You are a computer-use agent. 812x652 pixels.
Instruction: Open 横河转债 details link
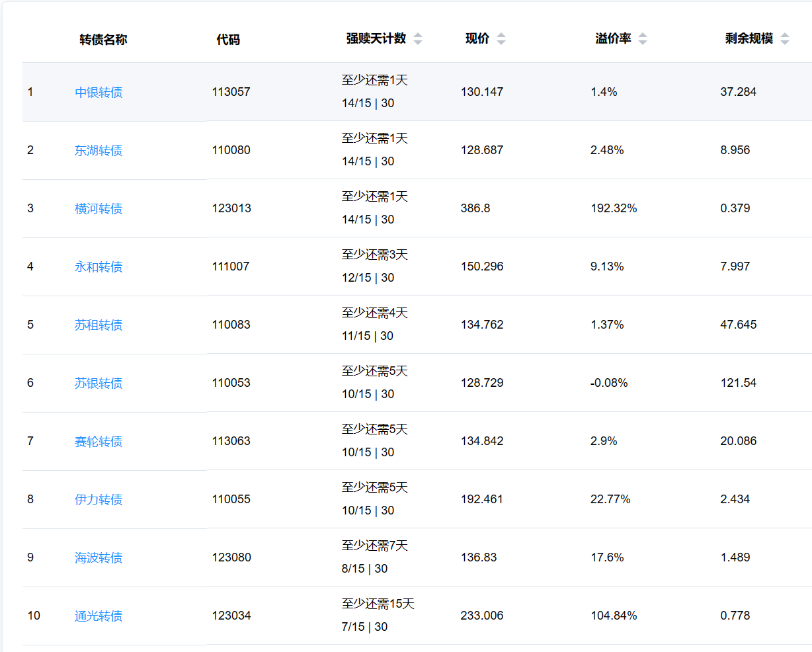coord(99,209)
